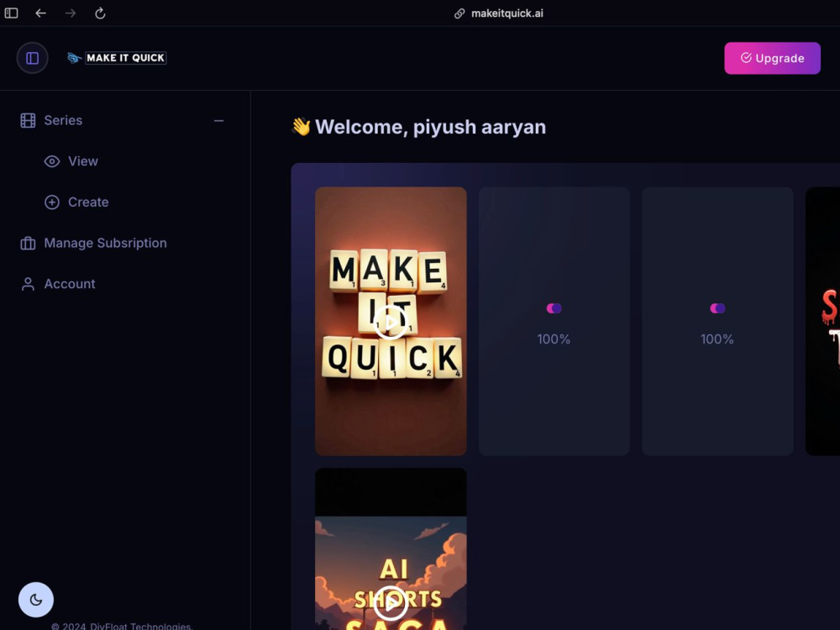Open Manage Subsription
The width and height of the screenshot is (840, 630).
pos(106,244)
